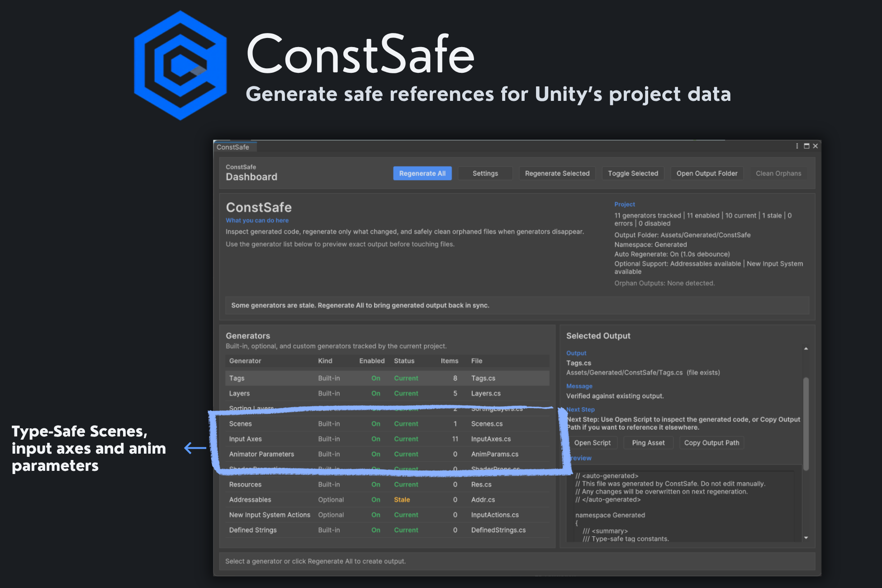This screenshot has width=882, height=588.
Task: Click Open Output Folder
Action: tap(707, 173)
